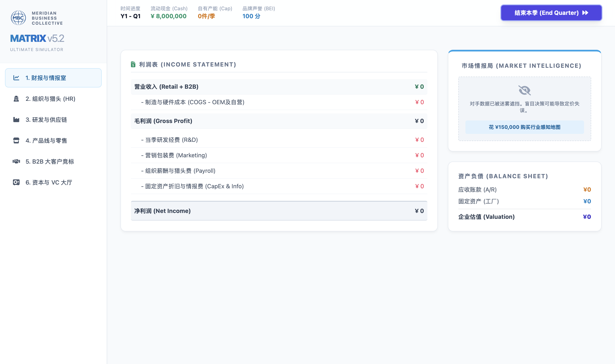Click the 市场情报局 (MARKET INTELLIGENCE) heading
Screen dimensions: 615x364
point(521,66)
